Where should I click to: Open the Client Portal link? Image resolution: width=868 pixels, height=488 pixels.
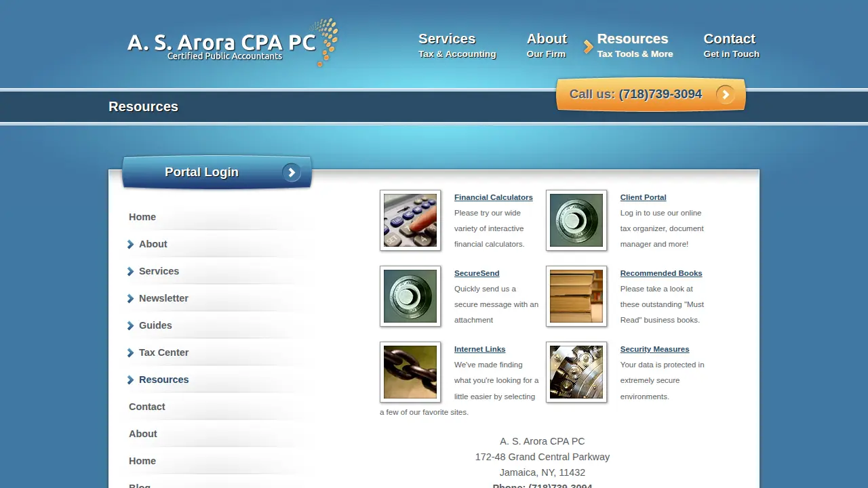[x=643, y=197]
